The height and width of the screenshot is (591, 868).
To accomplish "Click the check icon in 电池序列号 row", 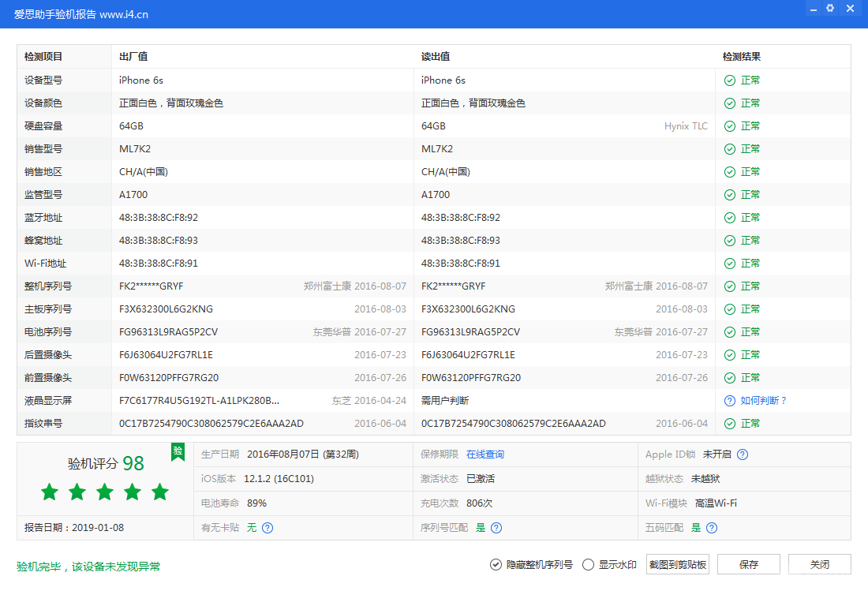I will tap(730, 332).
